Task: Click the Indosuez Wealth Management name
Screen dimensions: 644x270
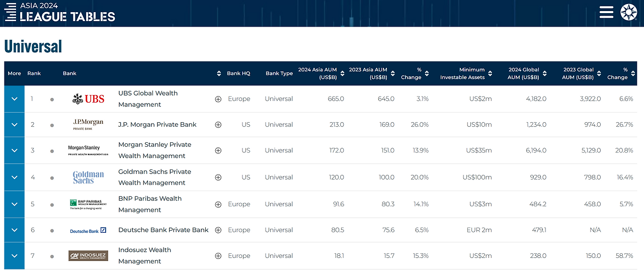Action: pyautogui.click(x=145, y=256)
